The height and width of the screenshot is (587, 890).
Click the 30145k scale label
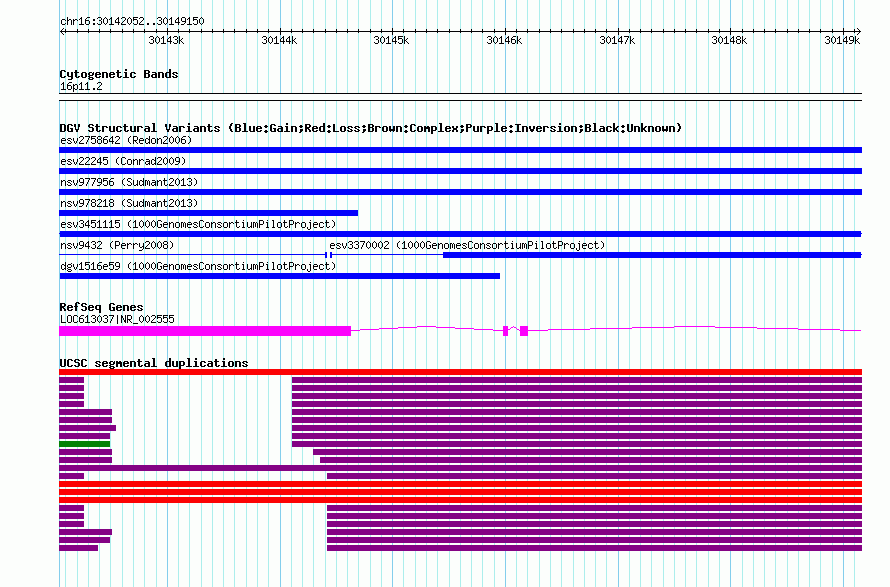point(391,40)
